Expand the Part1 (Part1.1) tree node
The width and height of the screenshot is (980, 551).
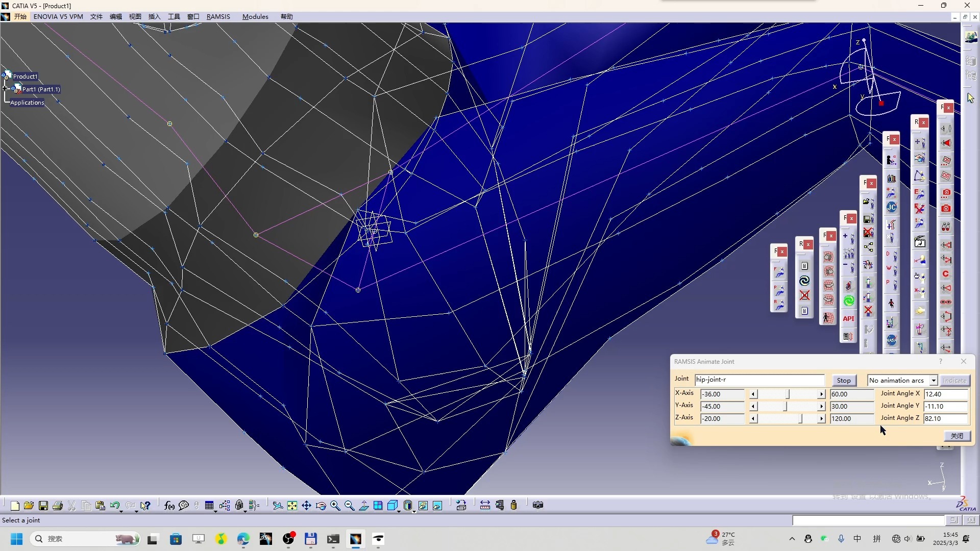5,89
